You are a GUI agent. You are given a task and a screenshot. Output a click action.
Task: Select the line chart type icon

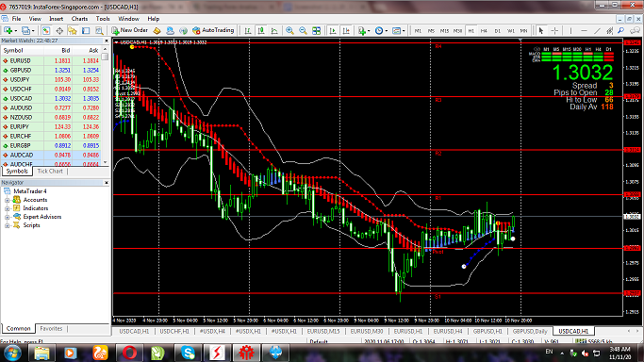274,31
